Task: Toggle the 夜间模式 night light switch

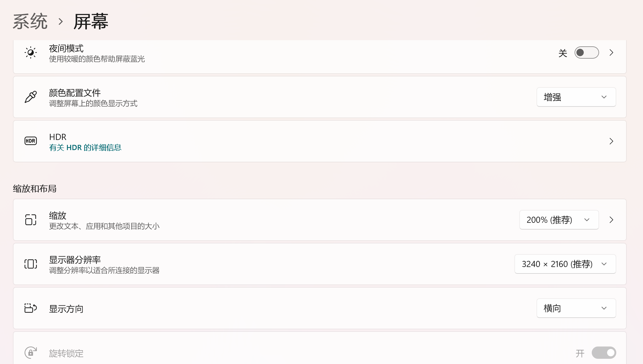Action: (x=587, y=52)
